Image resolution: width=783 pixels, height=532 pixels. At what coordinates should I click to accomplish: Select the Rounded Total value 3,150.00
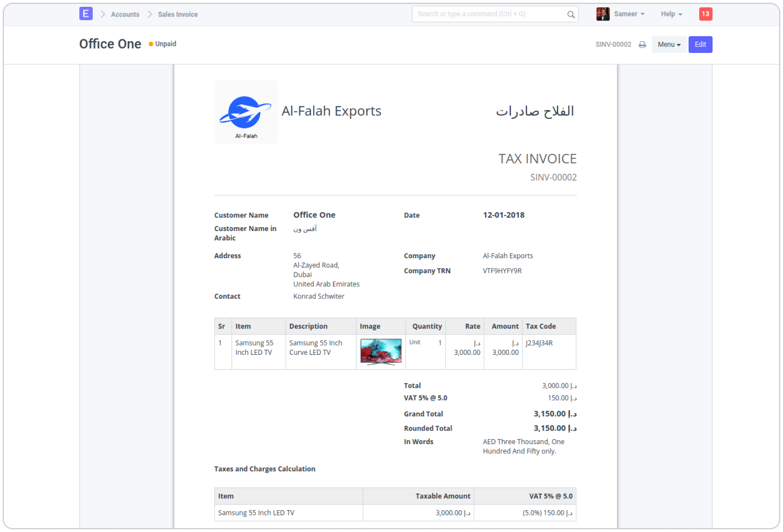[555, 429]
